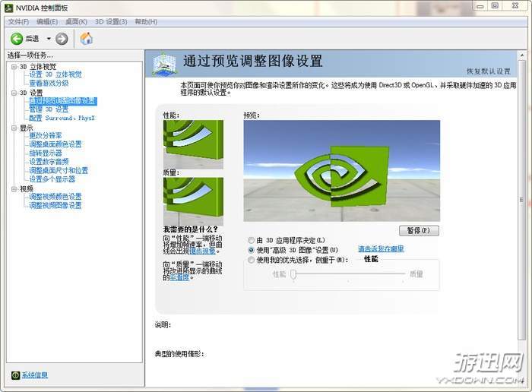
Task: Select 管理 3D 设置 task
Action: (49, 109)
